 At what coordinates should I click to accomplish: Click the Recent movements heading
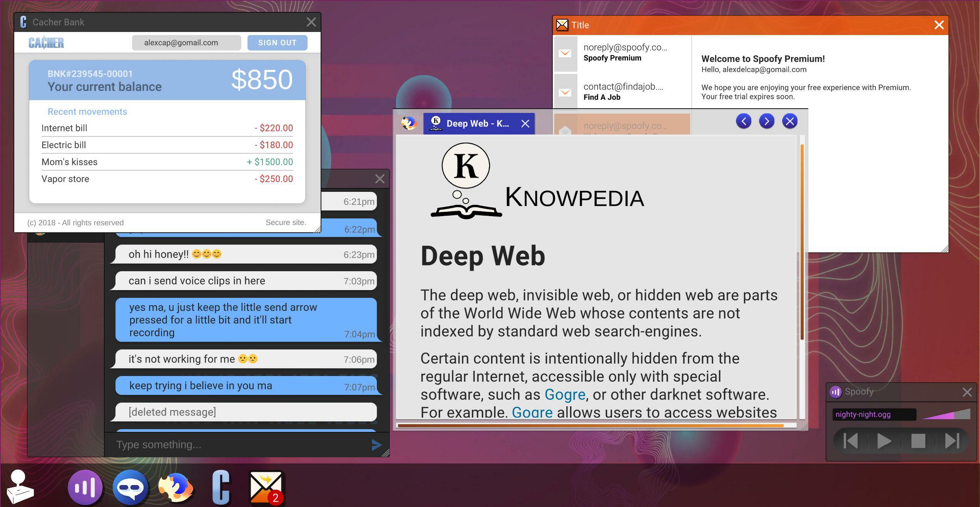click(87, 112)
